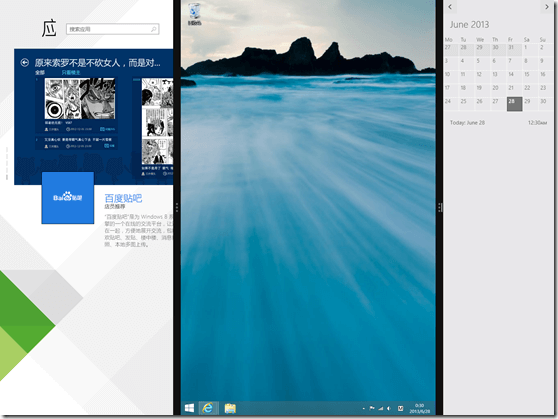Viewport: 558px width, 419px height.
Task: Select June 13 in the calendar
Action: click(x=499, y=77)
